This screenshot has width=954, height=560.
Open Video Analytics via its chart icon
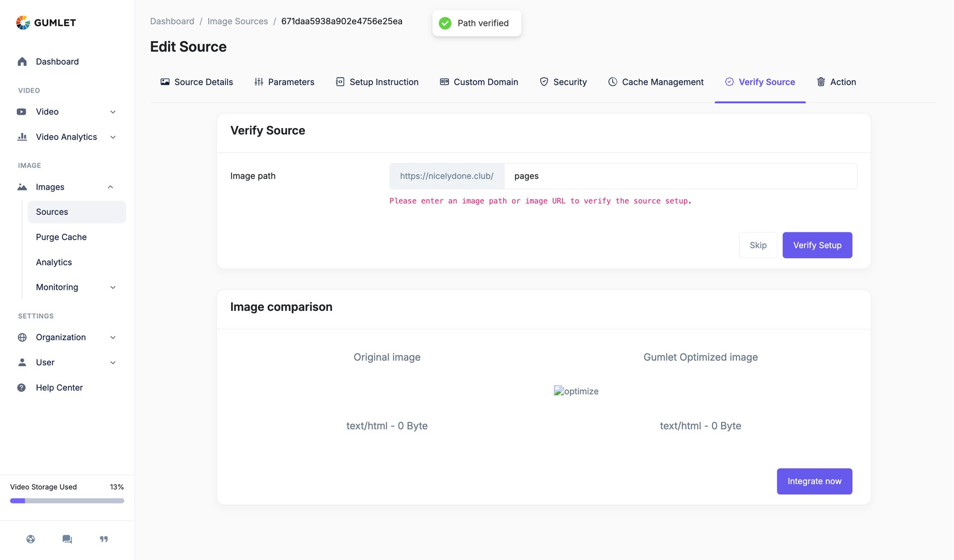22,137
